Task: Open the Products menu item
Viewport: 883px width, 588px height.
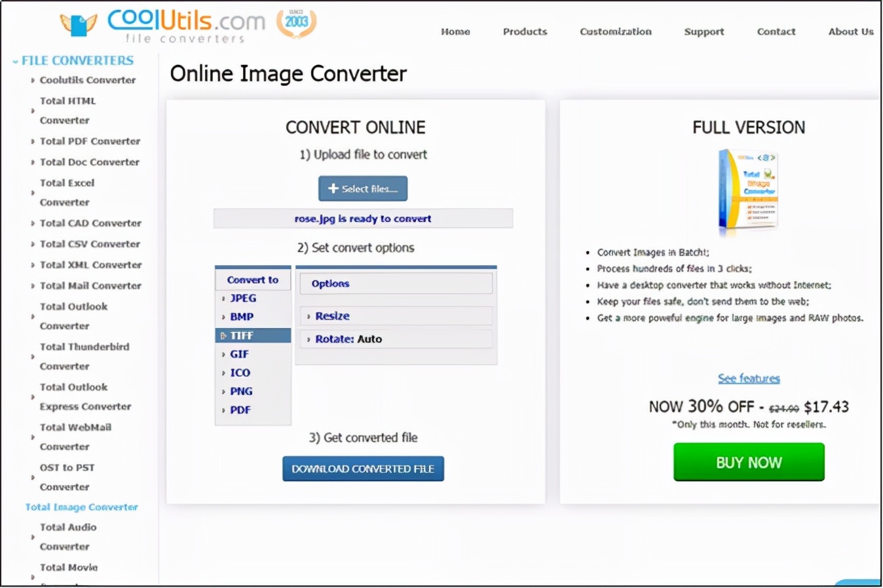Action: [525, 31]
